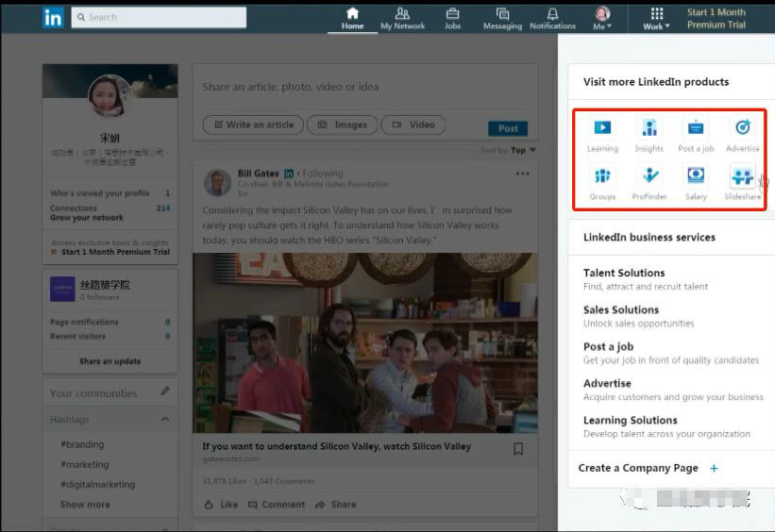775x532 pixels.
Task: Click the blue Post button
Action: [x=508, y=128]
